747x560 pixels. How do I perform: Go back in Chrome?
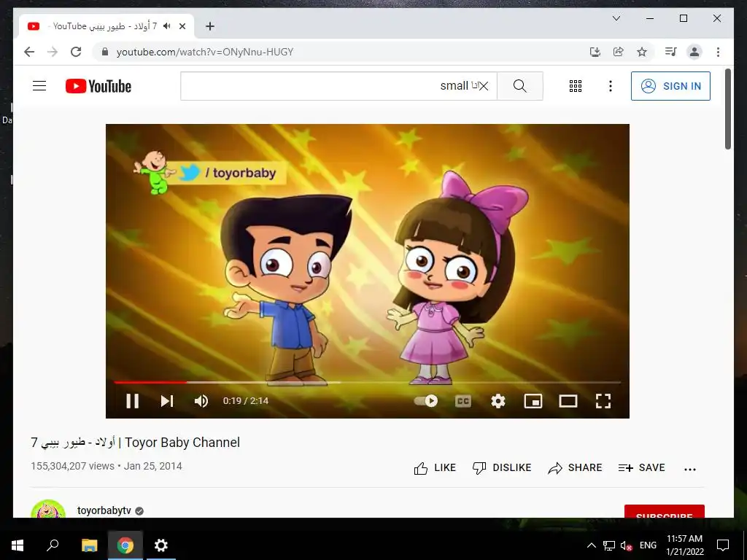[29, 52]
